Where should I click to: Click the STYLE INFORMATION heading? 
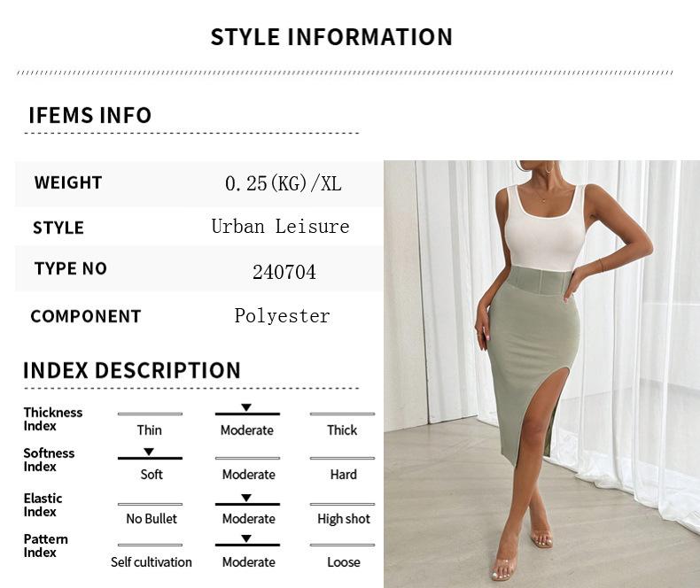pos(331,36)
